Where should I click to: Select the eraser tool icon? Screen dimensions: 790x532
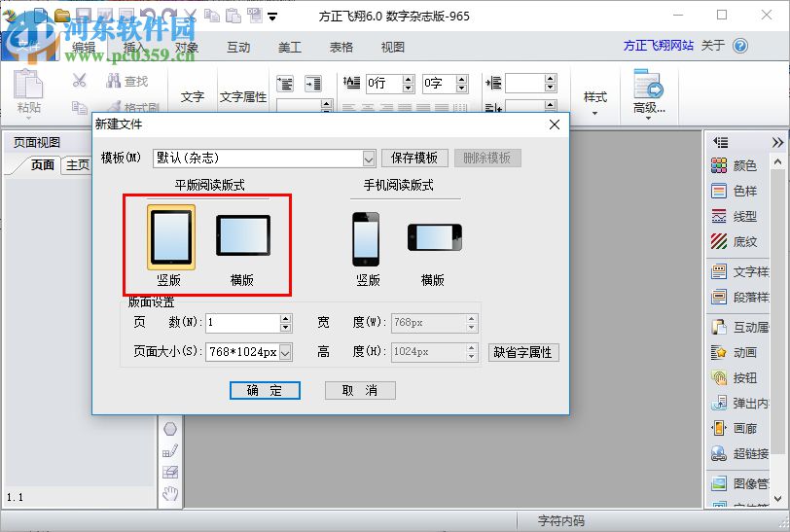click(x=170, y=472)
